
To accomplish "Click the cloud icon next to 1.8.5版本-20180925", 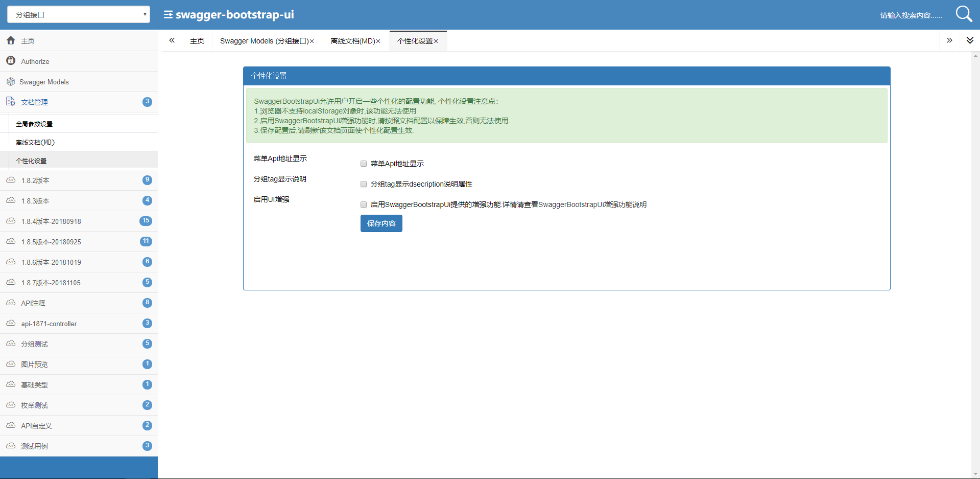I will pyautogui.click(x=11, y=241).
